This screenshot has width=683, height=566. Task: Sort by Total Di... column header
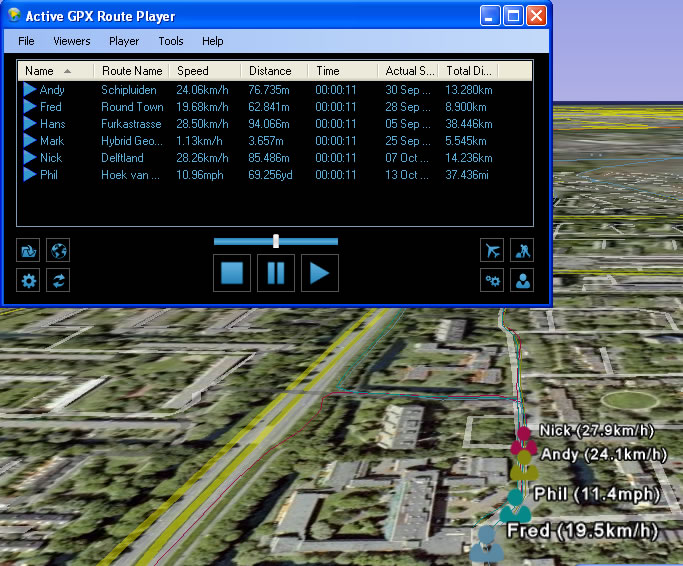pos(468,71)
